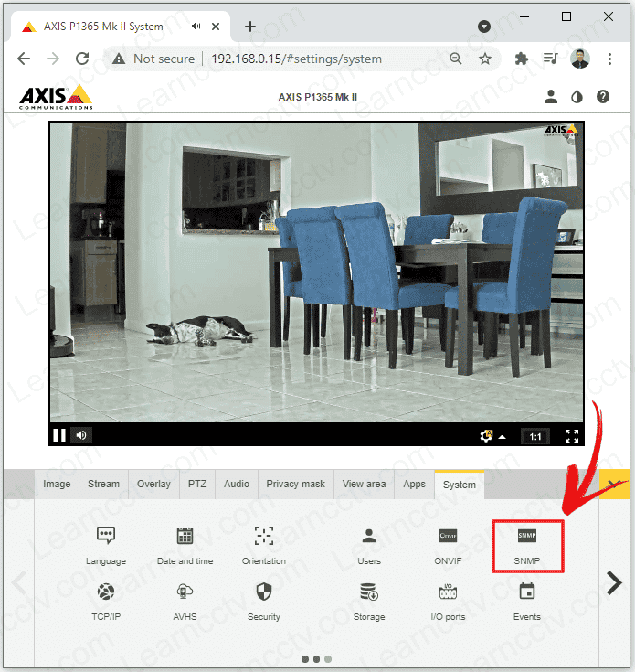Pause the live video stream
The width and height of the screenshot is (635, 672).
pos(59,435)
